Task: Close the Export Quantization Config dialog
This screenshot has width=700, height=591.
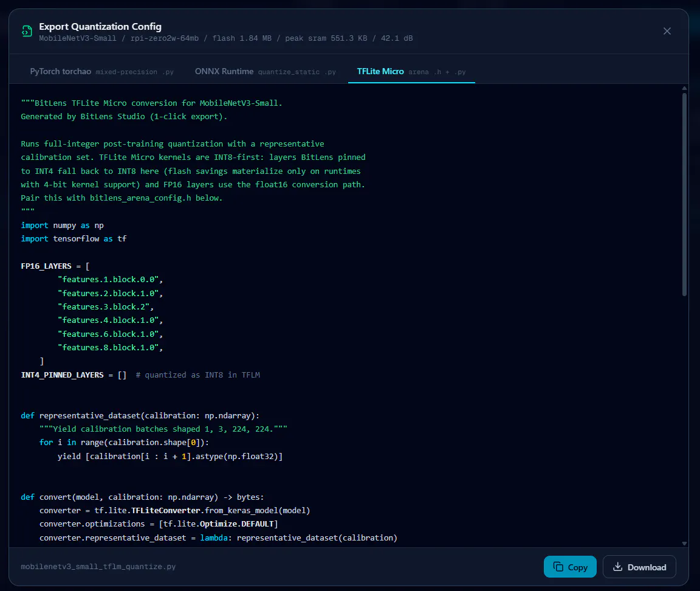Action: (x=667, y=31)
